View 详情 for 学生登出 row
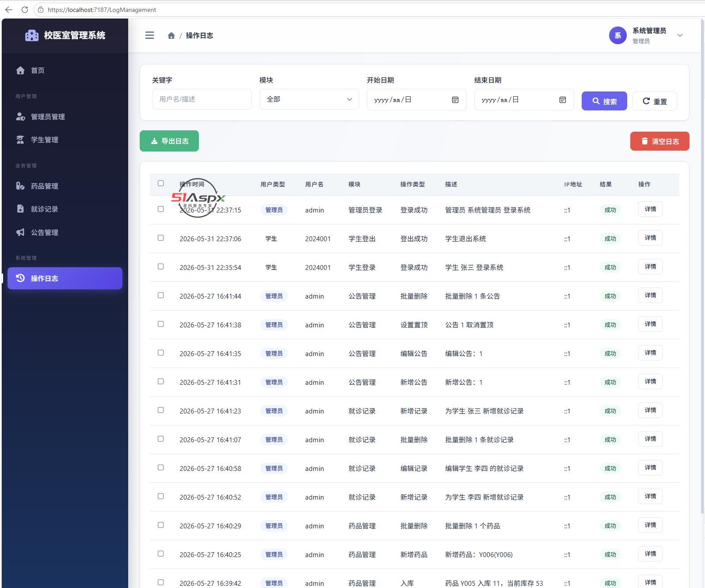 [650, 238]
